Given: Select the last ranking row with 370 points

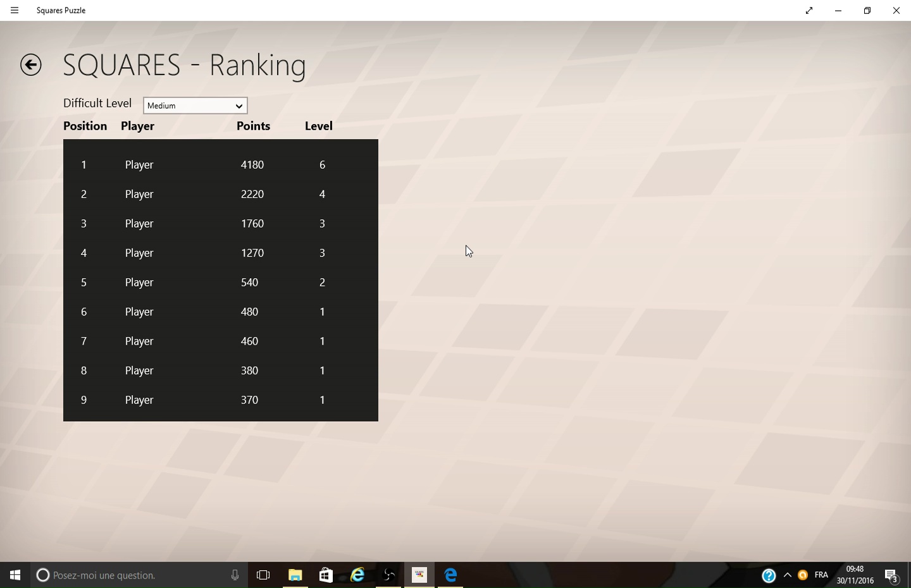Looking at the screenshot, I should coord(220,400).
